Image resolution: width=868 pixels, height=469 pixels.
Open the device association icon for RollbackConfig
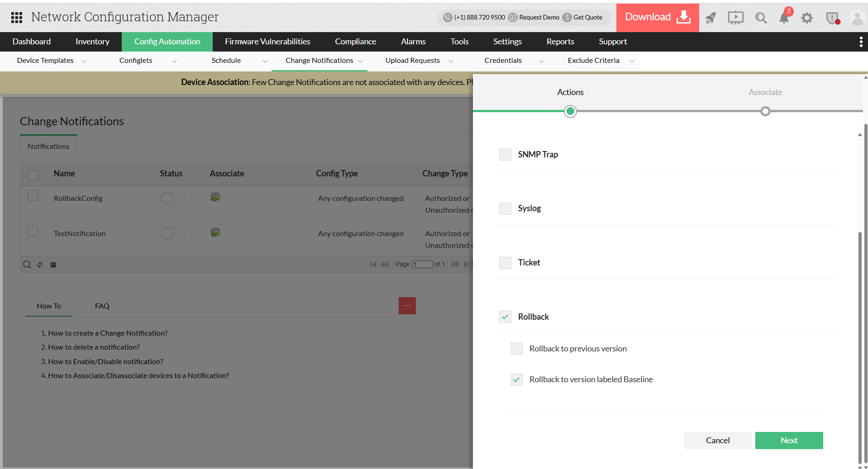tap(215, 197)
